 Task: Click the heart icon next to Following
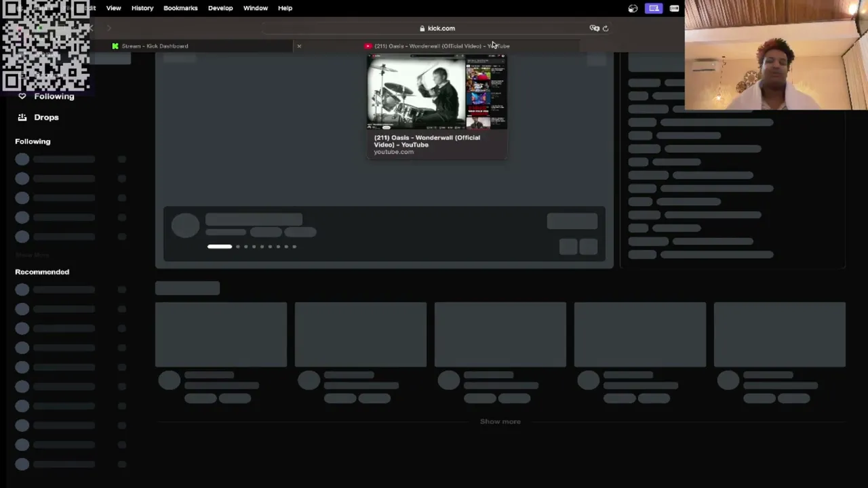pos(22,96)
